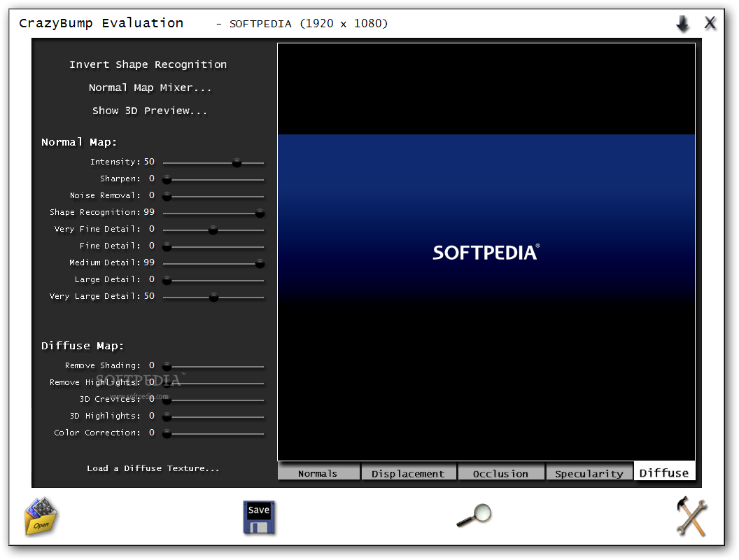Click the 3D Crevices slider handle
This screenshot has width=739, height=560.
[x=167, y=400]
